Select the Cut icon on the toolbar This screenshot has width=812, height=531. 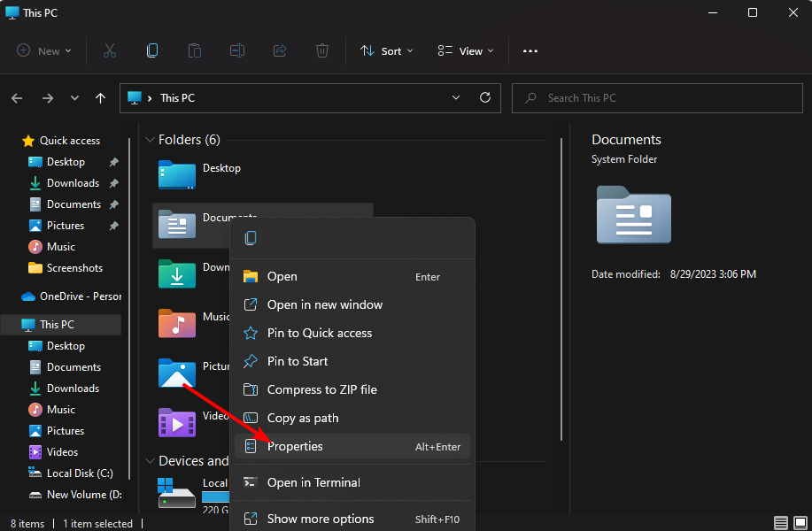click(x=109, y=50)
